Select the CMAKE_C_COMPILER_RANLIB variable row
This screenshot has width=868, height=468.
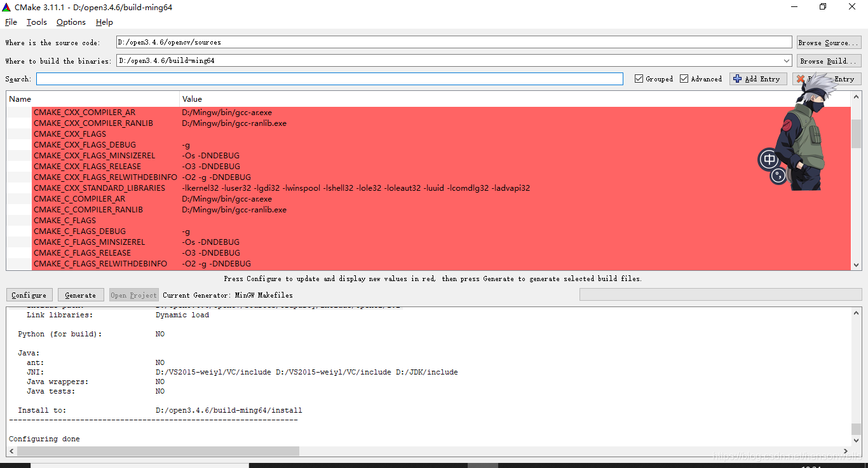pos(89,209)
